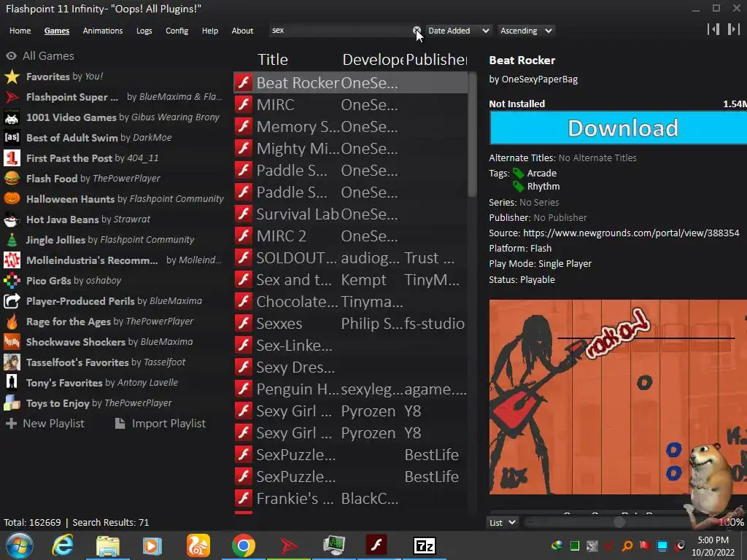The width and height of the screenshot is (747, 560).
Task: Open Internet Explorer from the taskbar
Action: (x=63, y=545)
